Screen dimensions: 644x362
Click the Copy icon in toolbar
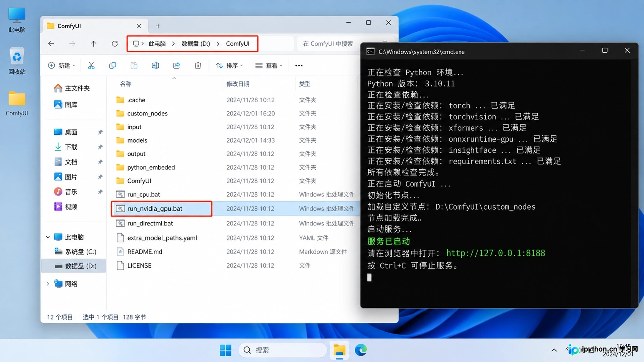(112, 66)
